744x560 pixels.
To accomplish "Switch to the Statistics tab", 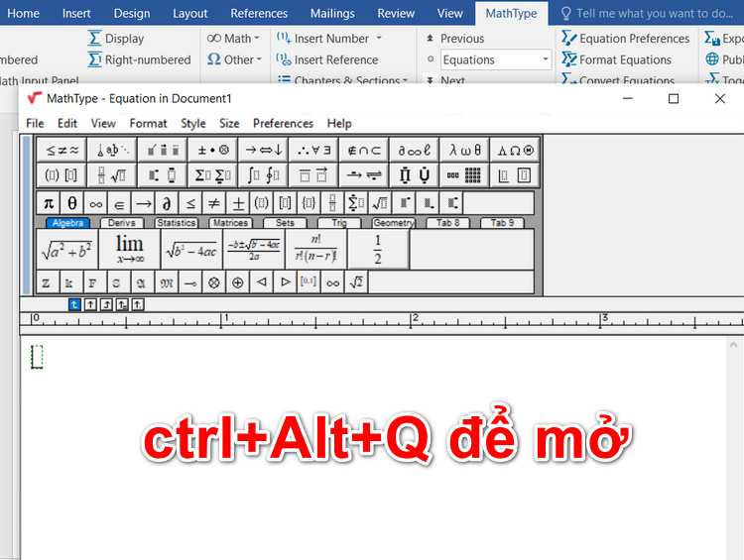I will click(x=176, y=223).
